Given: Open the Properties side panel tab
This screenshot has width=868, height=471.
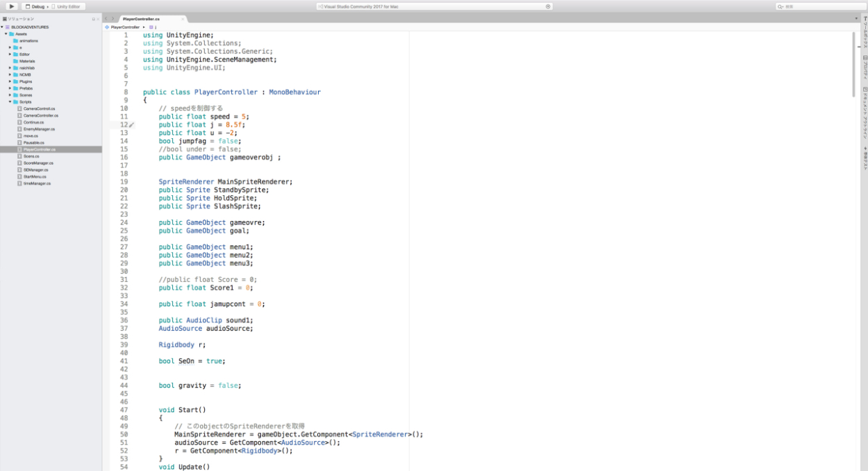Looking at the screenshot, I should click(x=865, y=67).
